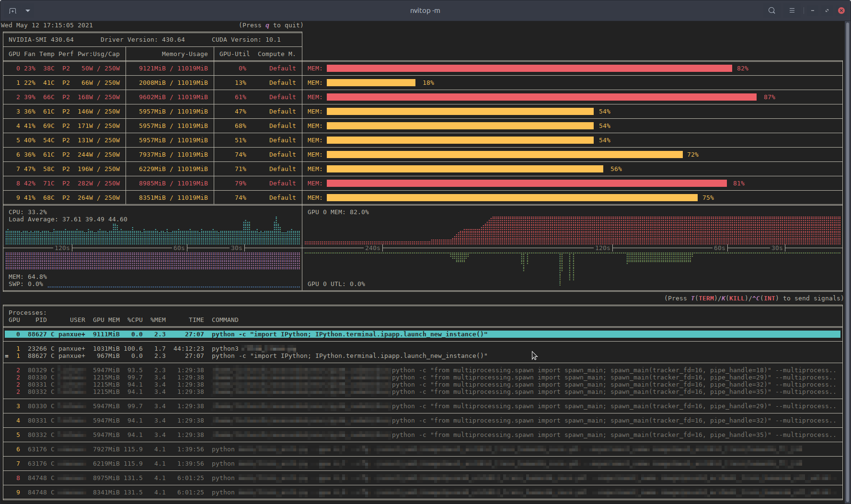
Task: Select GPU 6 process PID 63176
Action: tap(37, 449)
